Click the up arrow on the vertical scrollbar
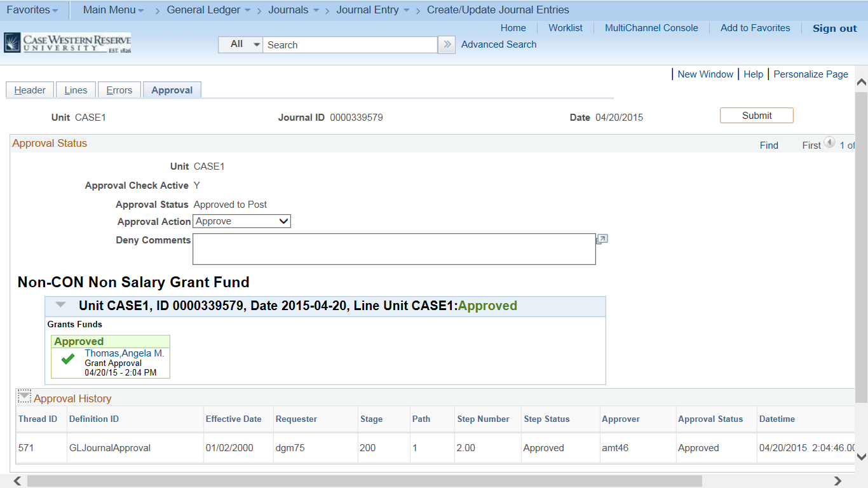 (x=861, y=81)
